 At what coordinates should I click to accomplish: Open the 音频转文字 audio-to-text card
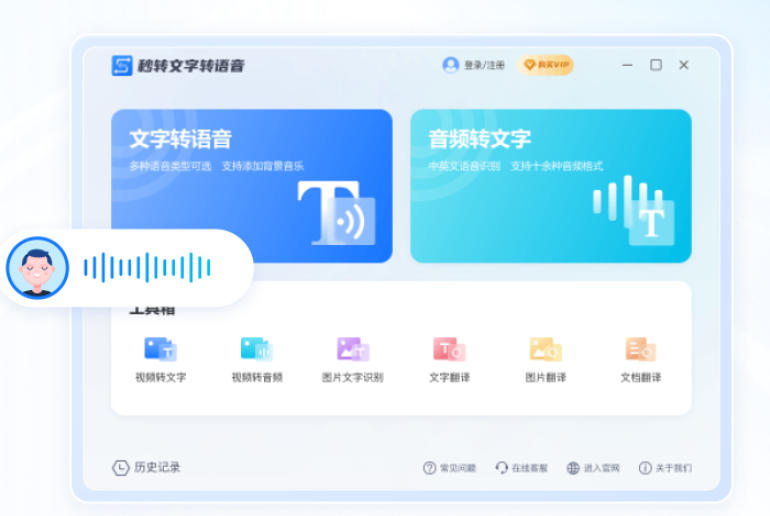tap(550, 186)
